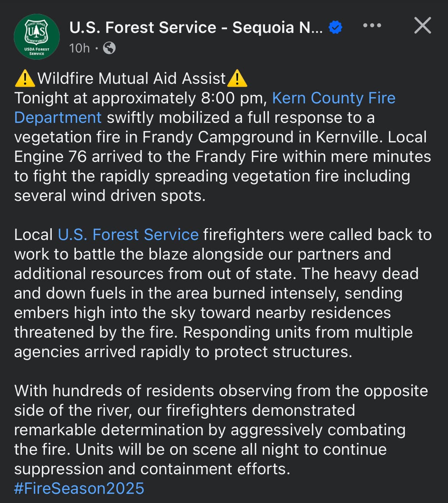Viewport: 448px width, 503px height.
Task: Click the blue Department link text
Action: point(58,118)
